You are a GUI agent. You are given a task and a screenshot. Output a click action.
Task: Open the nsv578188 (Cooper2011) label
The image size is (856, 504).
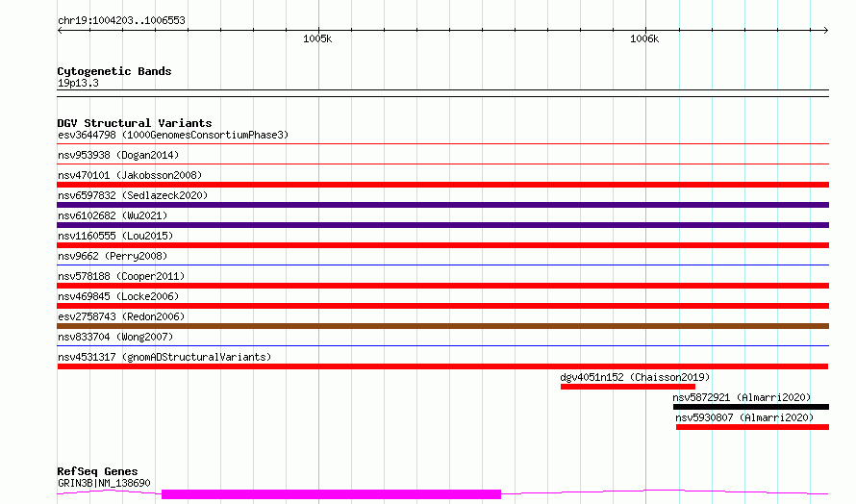[121, 276]
